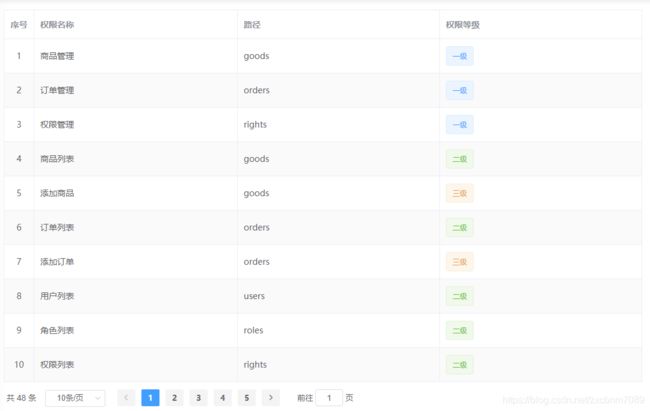650x411 pixels.
Task: Click sequence number 5 cell
Action: (x=19, y=193)
